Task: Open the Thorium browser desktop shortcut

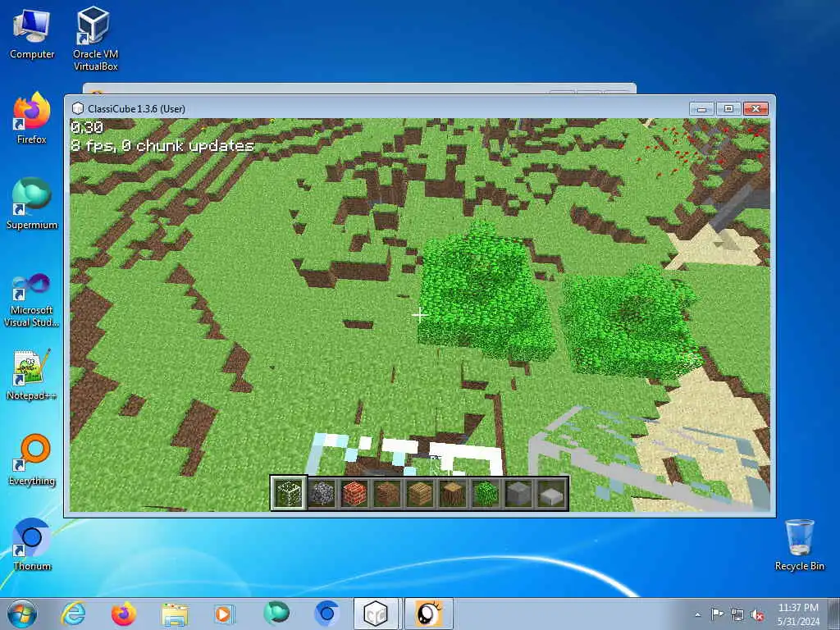Action: click(32, 545)
